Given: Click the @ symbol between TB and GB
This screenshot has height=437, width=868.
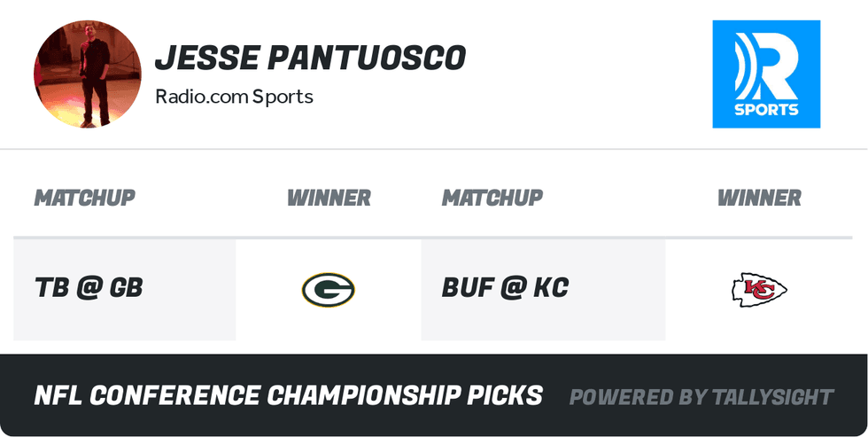Looking at the screenshot, I should click(x=88, y=288).
